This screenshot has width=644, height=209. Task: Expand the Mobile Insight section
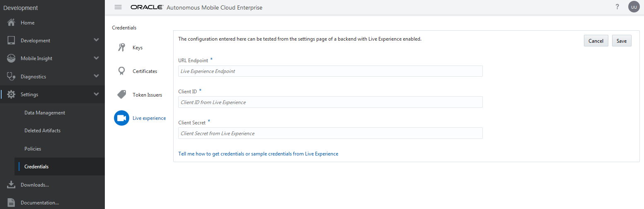click(x=96, y=58)
